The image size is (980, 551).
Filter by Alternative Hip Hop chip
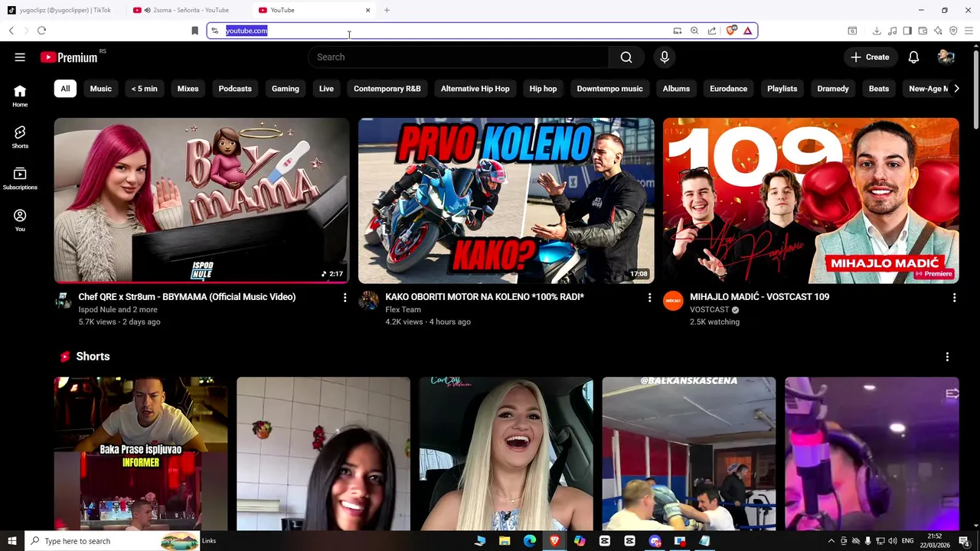point(475,89)
